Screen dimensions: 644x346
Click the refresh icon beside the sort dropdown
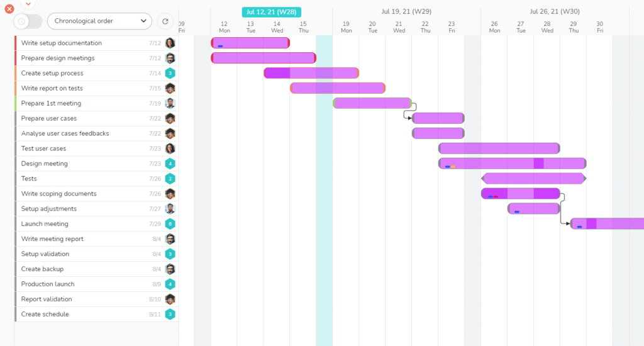tap(165, 21)
